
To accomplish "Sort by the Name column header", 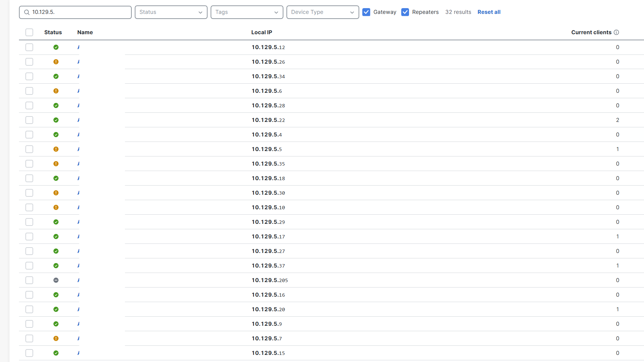I will (x=85, y=32).
